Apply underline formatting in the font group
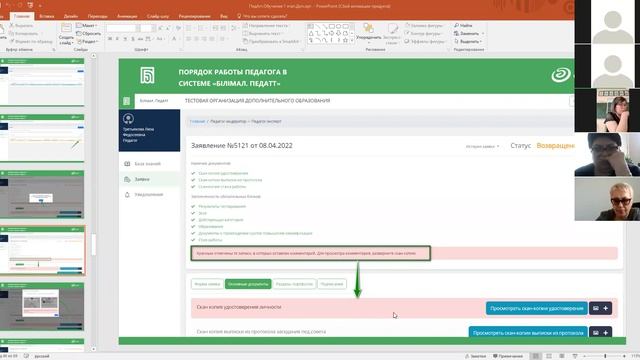 (x=125, y=39)
